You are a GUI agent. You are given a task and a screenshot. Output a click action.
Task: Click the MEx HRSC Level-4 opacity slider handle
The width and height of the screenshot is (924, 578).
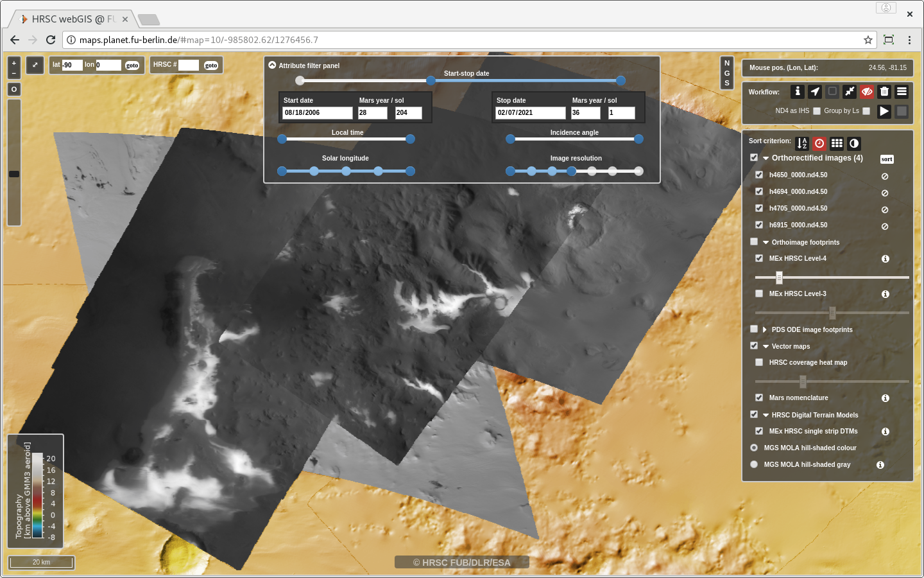pos(779,277)
